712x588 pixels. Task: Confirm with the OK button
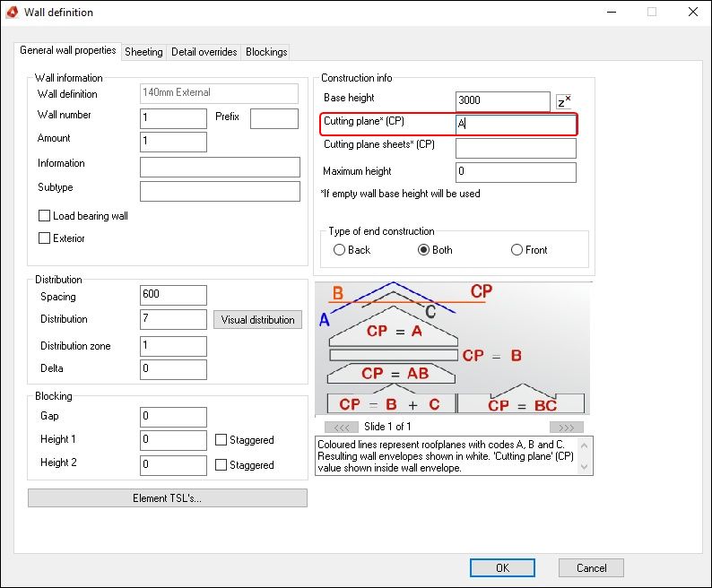click(x=502, y=568)
